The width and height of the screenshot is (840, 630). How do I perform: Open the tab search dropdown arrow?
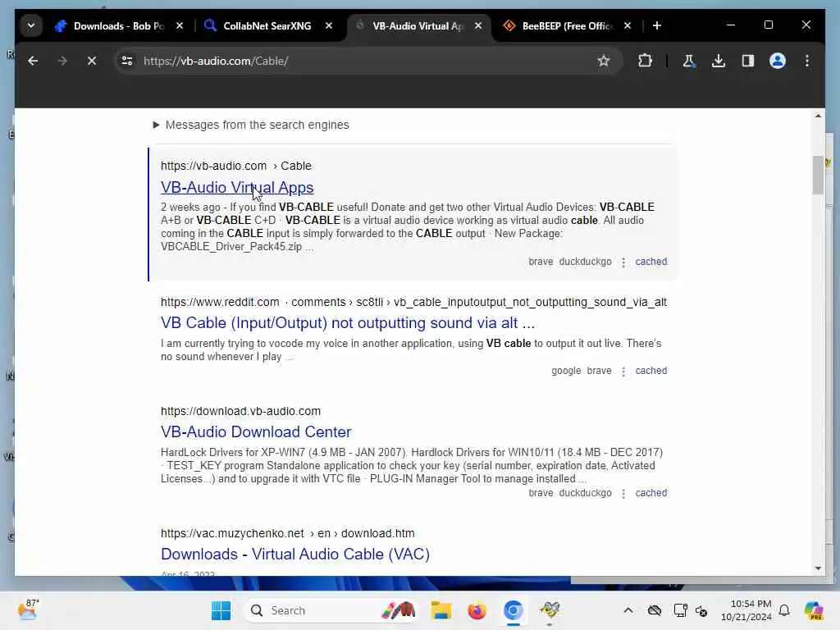31,25
